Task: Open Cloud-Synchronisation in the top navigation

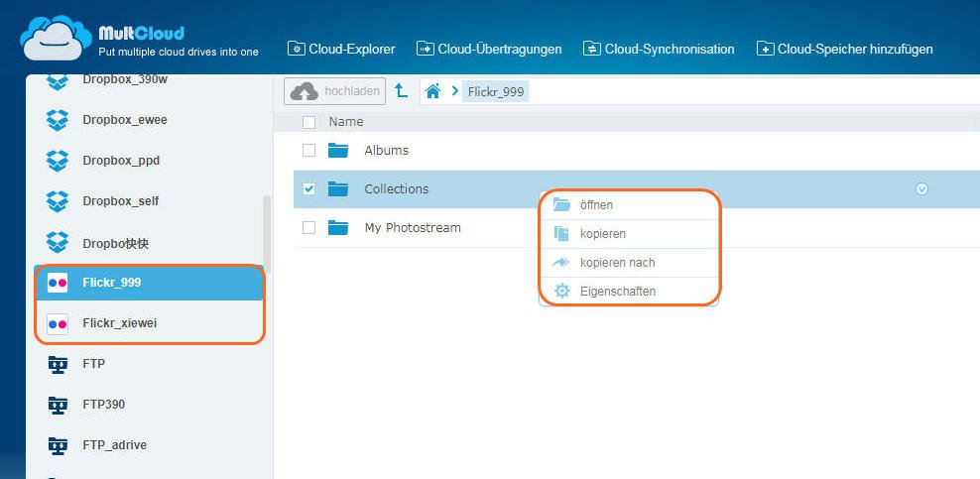Action: (658, 49)
